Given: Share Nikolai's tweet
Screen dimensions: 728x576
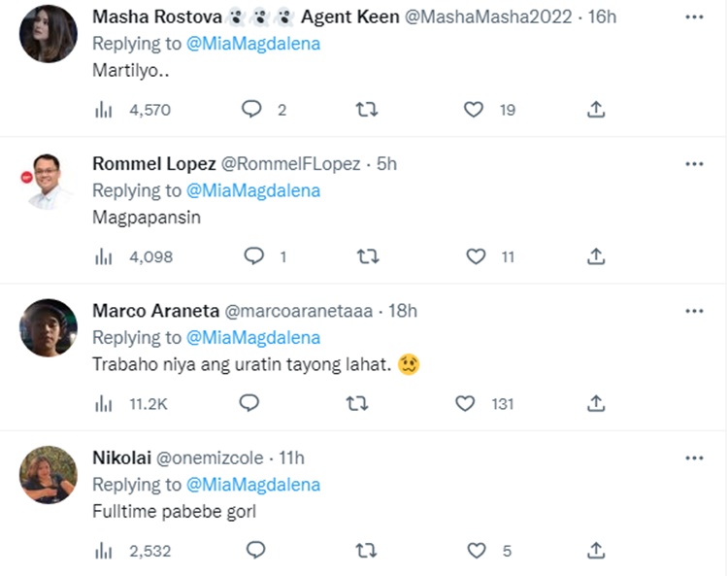Looking at the screenshot, I should pos(597,551).
